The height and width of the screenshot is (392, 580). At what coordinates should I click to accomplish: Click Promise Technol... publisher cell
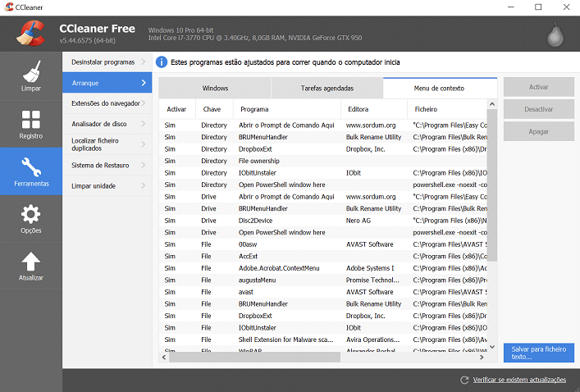point(372,280)
